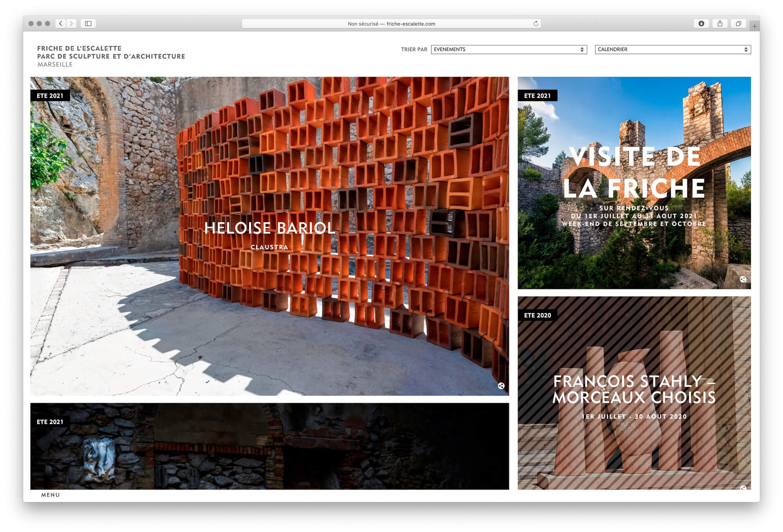Open the Safari downloads button
This screenshot has width=783, height=532.
click(x=701, y=23)
